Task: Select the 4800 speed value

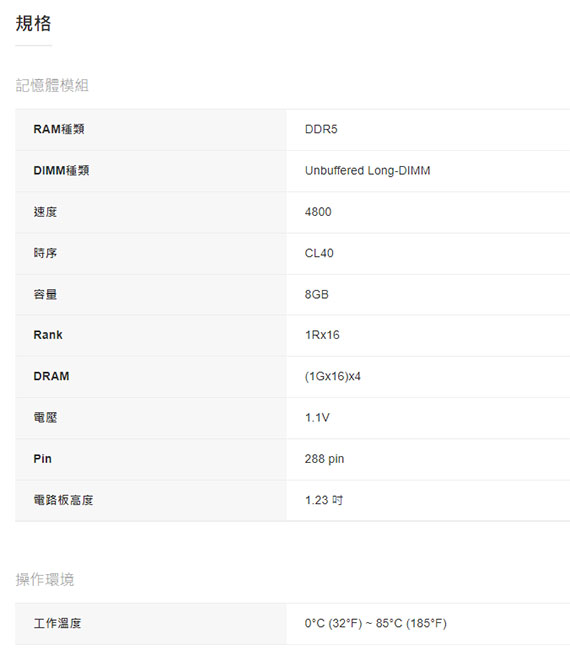Action: tap(318, 212)
